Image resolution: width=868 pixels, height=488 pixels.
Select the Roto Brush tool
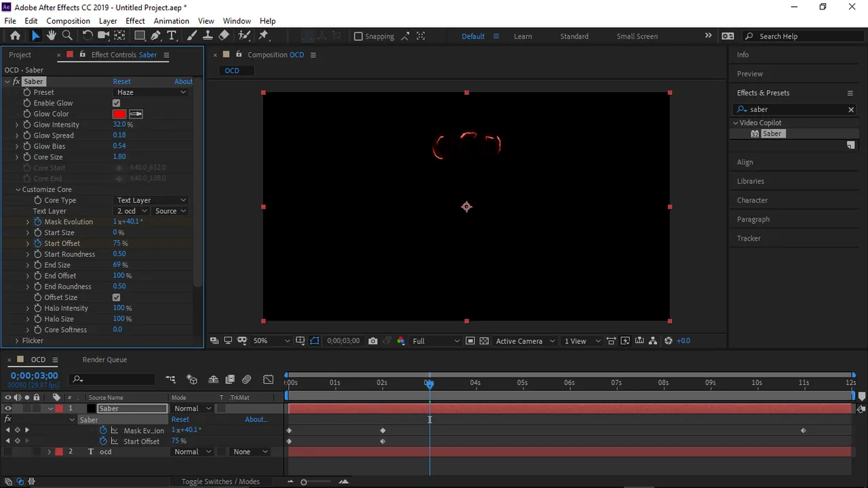coord(244,36)
